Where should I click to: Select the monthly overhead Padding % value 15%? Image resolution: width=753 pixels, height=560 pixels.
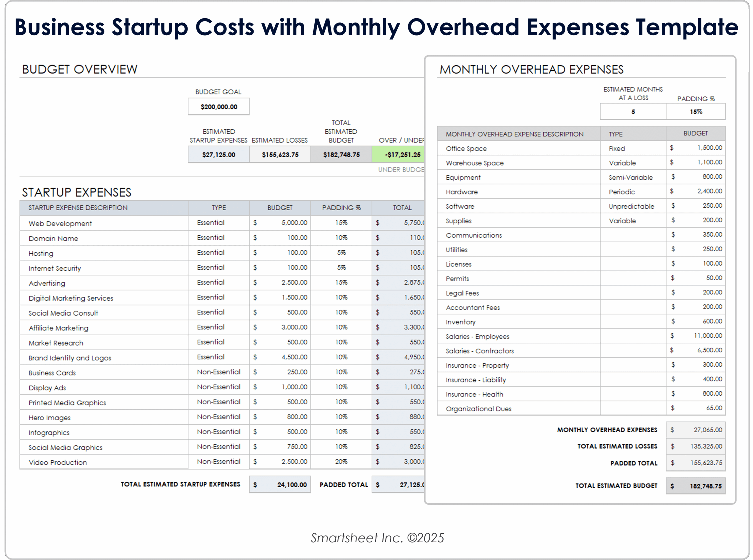(x=696, y=112)
